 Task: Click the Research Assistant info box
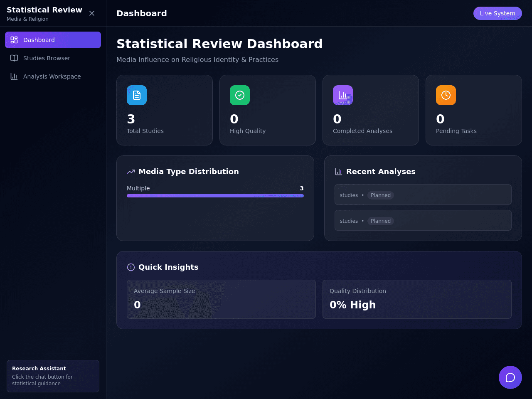53,376
